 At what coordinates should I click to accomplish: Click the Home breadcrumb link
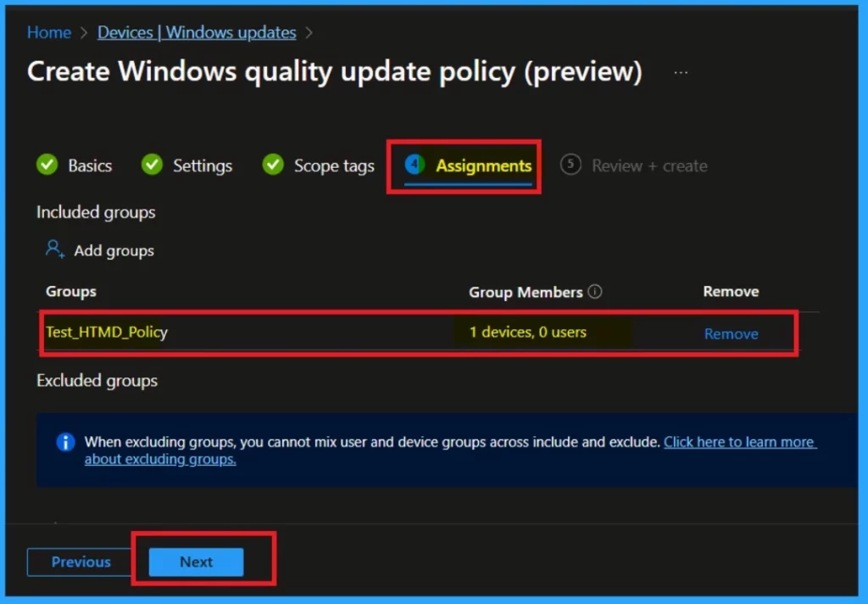(x=48, y=33)
